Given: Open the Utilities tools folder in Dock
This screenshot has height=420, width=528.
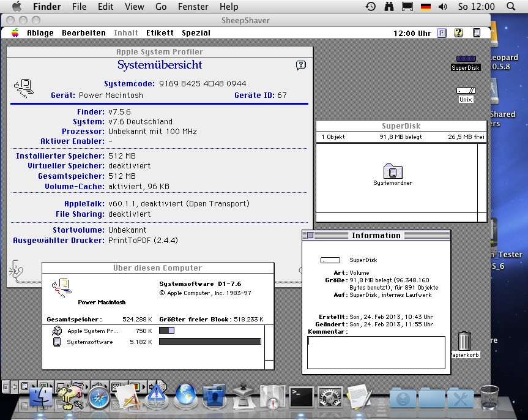Looking at the screenshot, I should click(x=460, y=397).
